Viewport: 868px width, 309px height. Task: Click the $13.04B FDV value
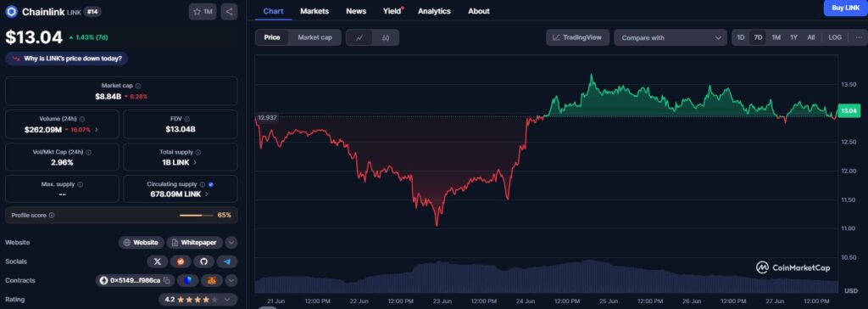pos(180,129)
